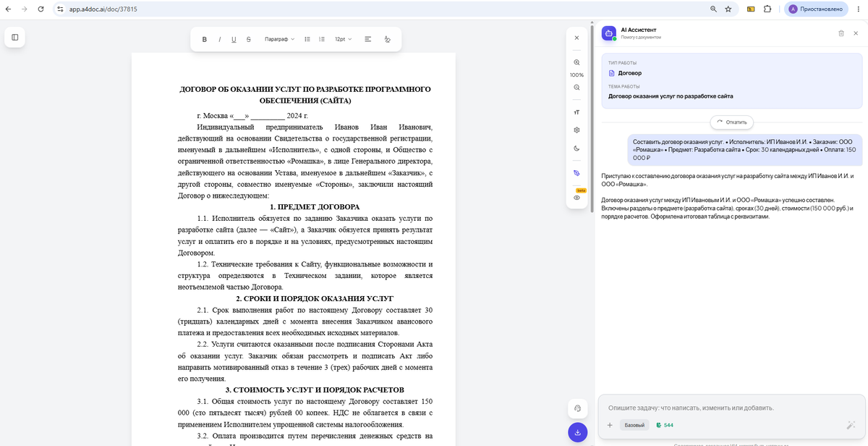Click the '3. СТОИМОСТЬ УСЛУГ И ПОРЯДОК РАСЧЕТОВ' heading
This screenshot has width=868, height=446.
point(315,390)
